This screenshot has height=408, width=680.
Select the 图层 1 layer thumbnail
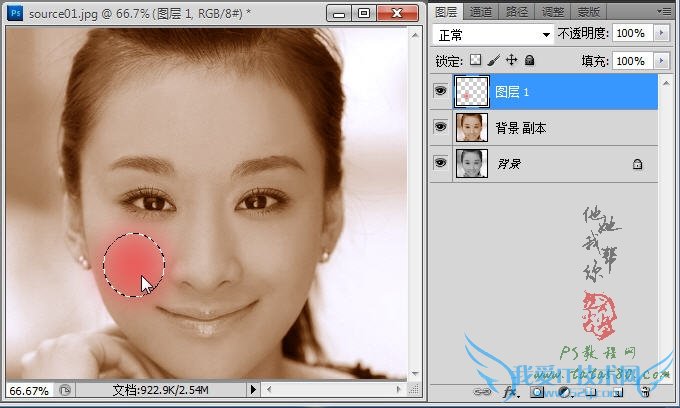coord(471,91)
